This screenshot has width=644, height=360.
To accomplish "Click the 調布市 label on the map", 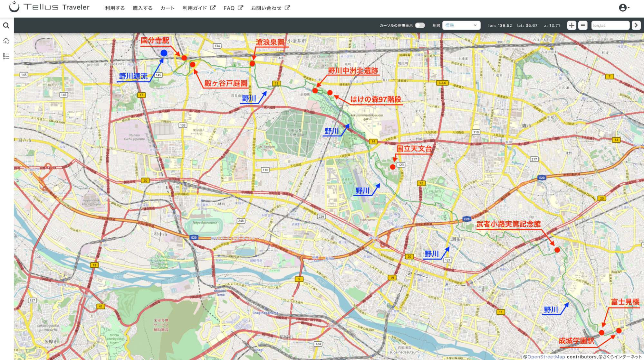I will [458, 239].
